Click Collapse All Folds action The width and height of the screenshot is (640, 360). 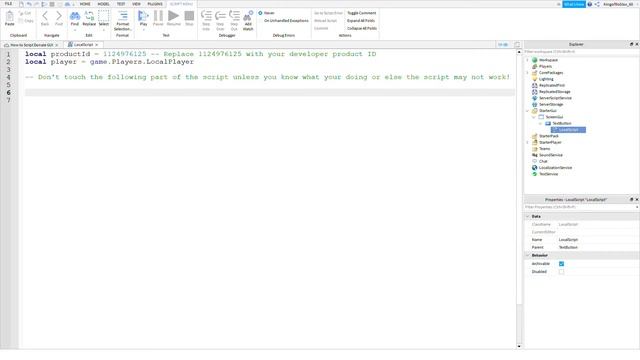[362, 28]
